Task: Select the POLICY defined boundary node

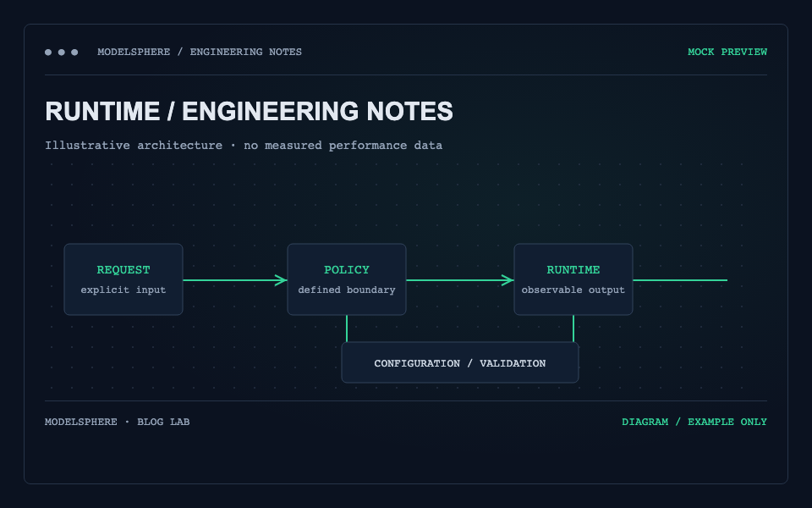Action: (347, 279)
